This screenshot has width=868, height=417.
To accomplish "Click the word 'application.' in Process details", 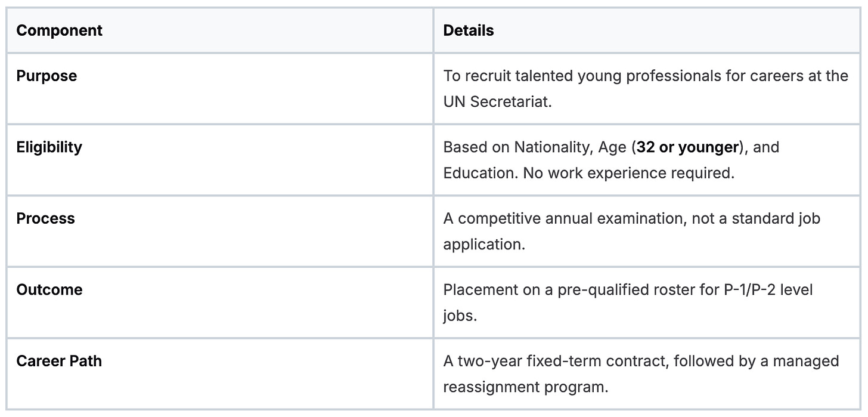I will coord(484,244).
